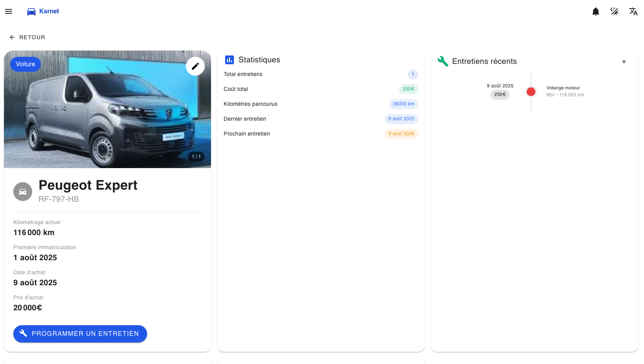Edit vehicle with the pencil icon

coord(195,66)
